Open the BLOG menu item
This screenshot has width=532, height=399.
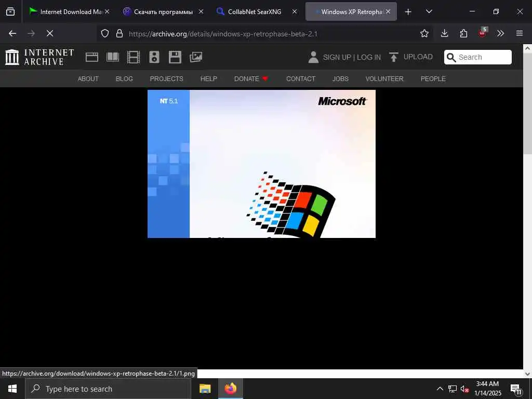click(124, 79)
